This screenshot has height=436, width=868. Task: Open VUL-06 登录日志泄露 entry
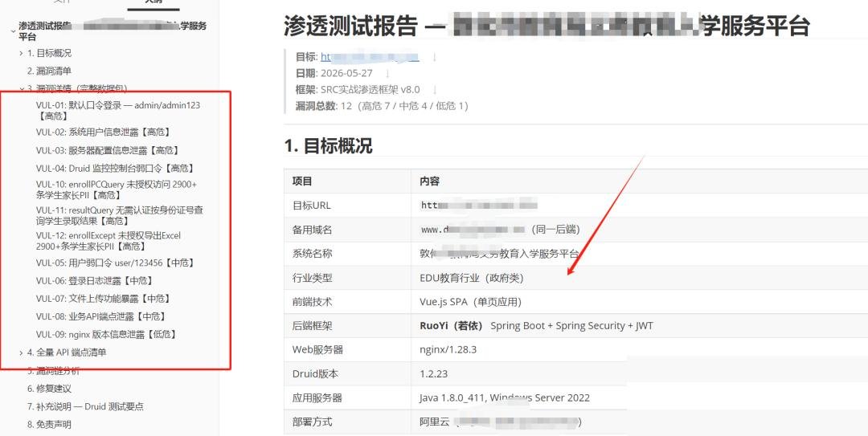coord(94,280)
